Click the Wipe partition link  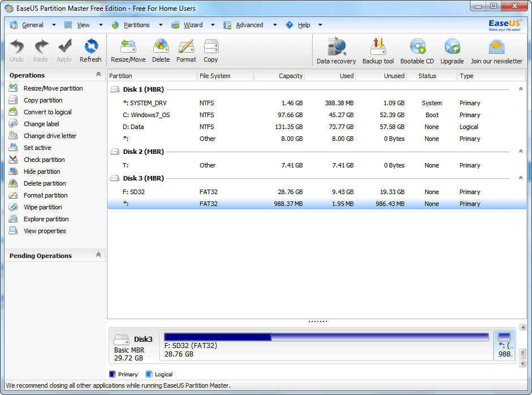point(43,207)
